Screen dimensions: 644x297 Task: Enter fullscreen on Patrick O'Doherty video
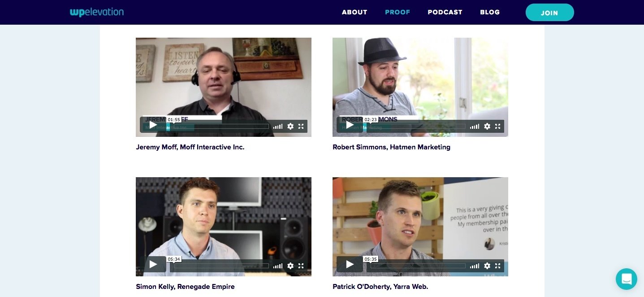(x=498, y=266)
